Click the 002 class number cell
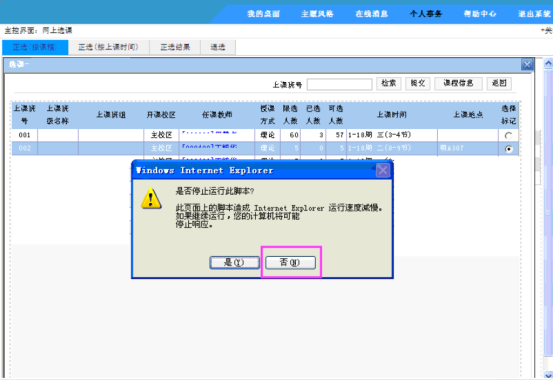This screenshot has width=554, height=381. pos(24,148)
